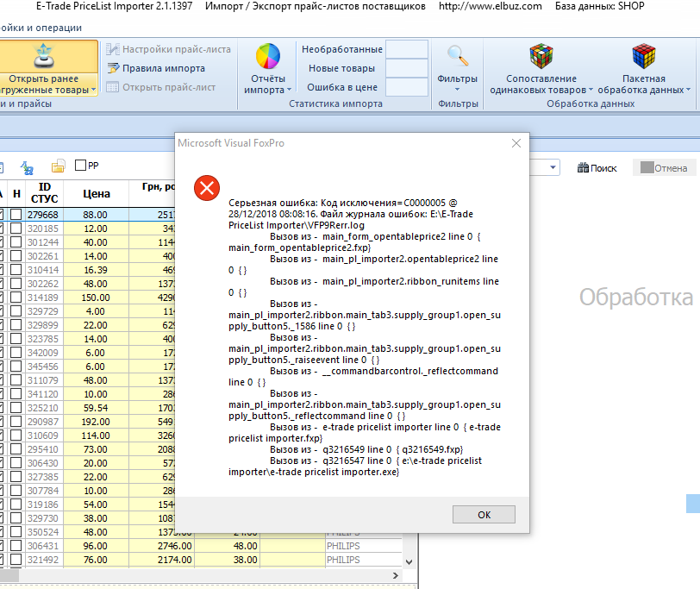Image resolution: width=700 pixels, height=589 pixels.
Task: Check the H box for ID 311079
Action: (x=16, y=380)
